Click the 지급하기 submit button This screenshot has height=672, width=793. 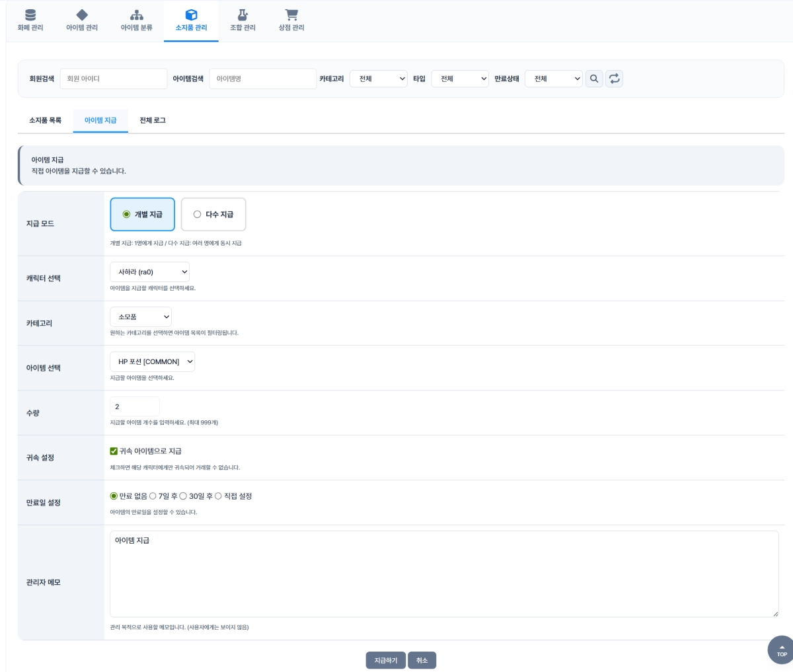pyautogui.click(x=385, y=661)
